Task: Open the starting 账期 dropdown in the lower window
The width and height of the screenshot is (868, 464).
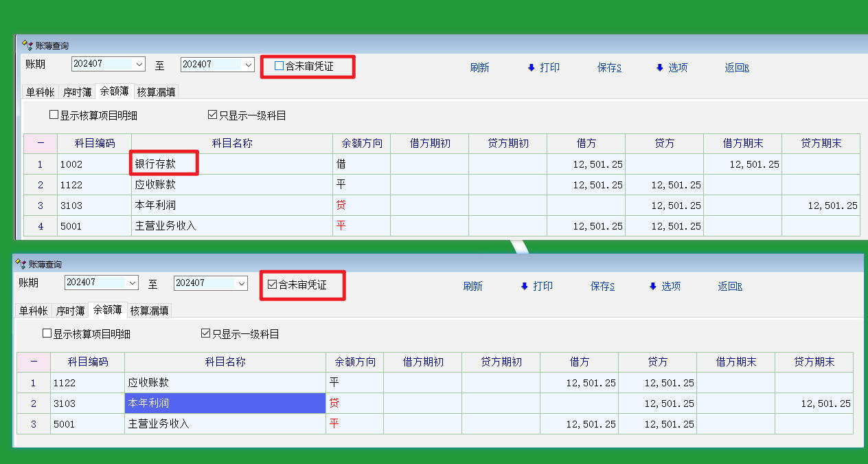Action: coord(133,283)
